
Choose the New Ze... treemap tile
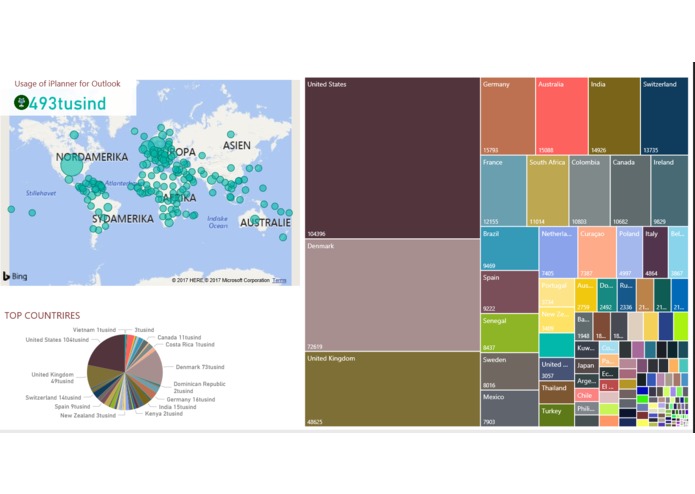(557, 320)
